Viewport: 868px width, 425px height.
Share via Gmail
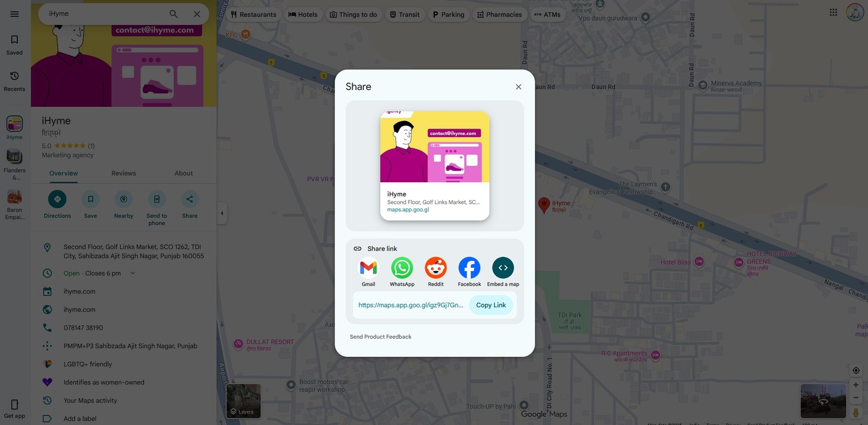(368, 268)
